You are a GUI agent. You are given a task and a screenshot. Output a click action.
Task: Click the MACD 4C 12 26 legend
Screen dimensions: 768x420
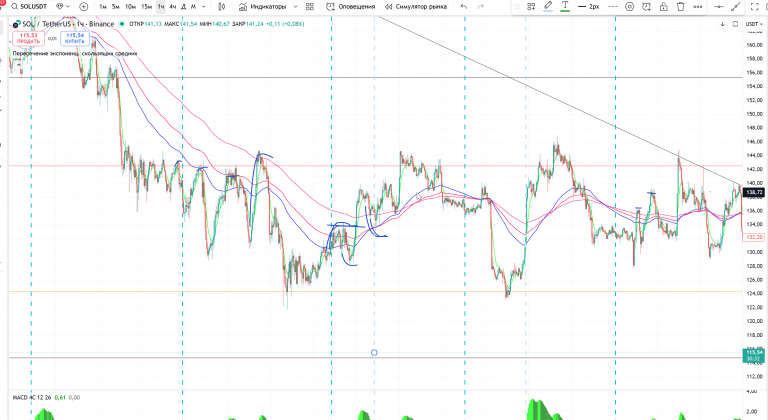(x=32, y=397)
